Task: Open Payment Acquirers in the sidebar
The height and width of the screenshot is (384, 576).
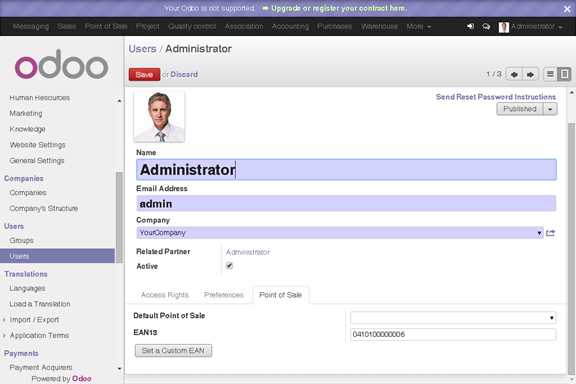Action: click(41, 367)
